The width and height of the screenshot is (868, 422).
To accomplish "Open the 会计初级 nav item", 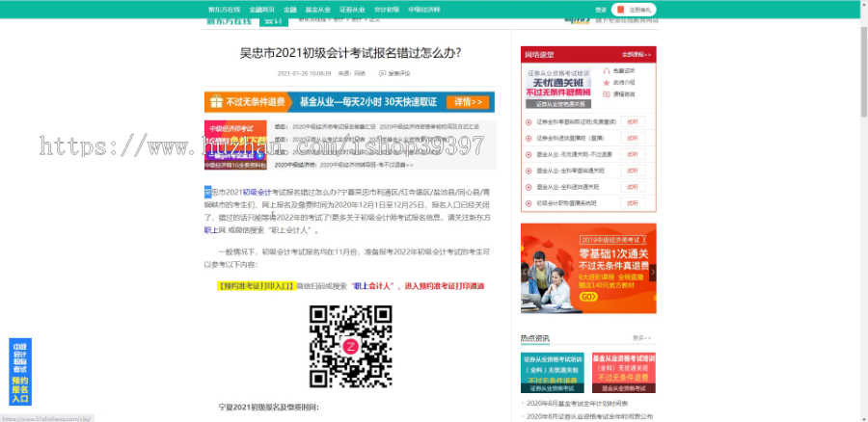I will [387, 10].
